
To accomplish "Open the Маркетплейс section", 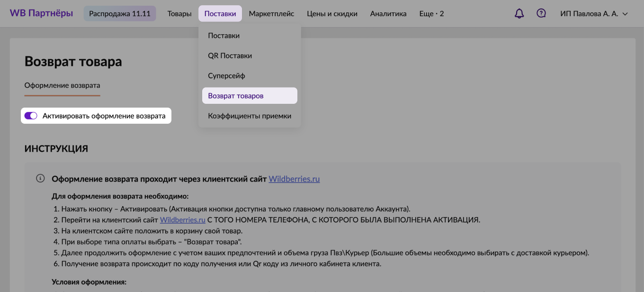I will pyautogui.click(x=271, y=13).
